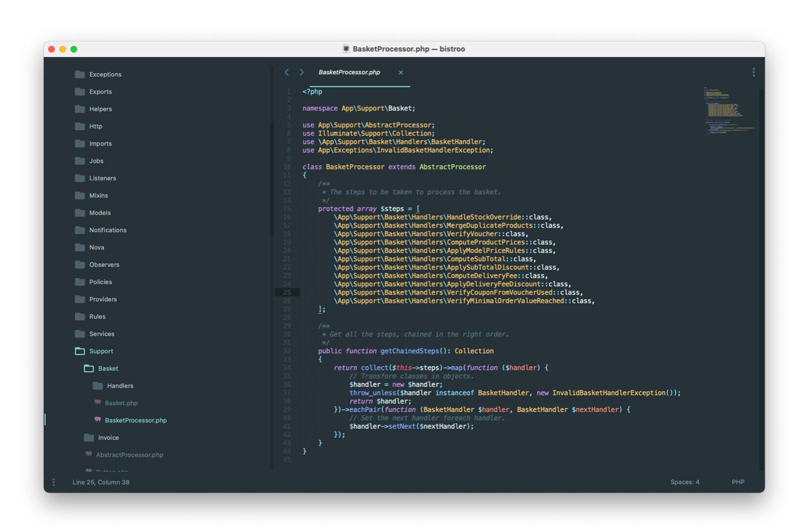Go back with the left arrow
This screenshot has height=526, width=812.
pos(287,72)
